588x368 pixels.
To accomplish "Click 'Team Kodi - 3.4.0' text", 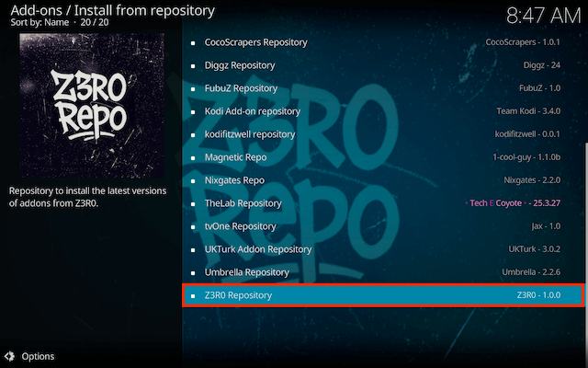I will point(528,111).
